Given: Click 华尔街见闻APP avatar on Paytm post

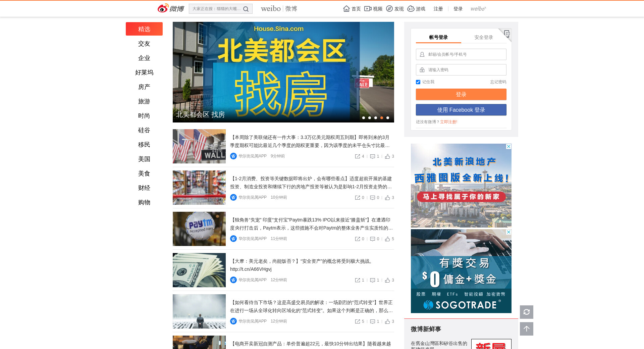Looking at the screenshot, I should 233,239.
